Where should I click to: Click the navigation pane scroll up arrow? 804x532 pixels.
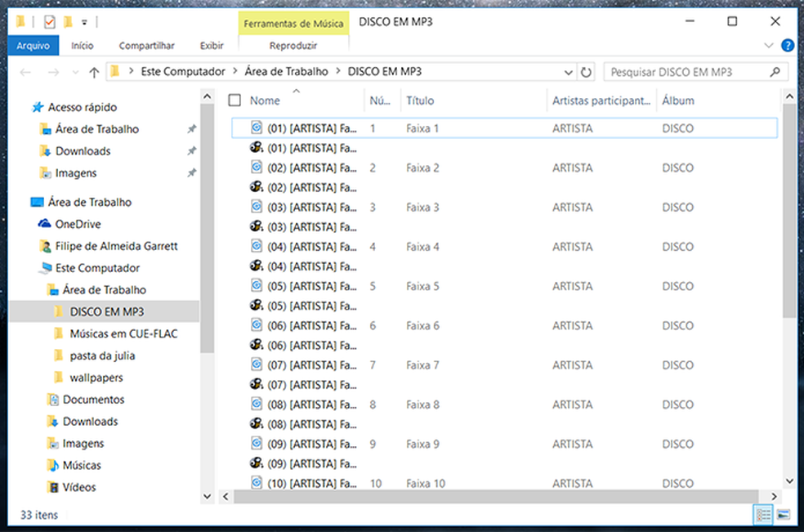point(207,96)
